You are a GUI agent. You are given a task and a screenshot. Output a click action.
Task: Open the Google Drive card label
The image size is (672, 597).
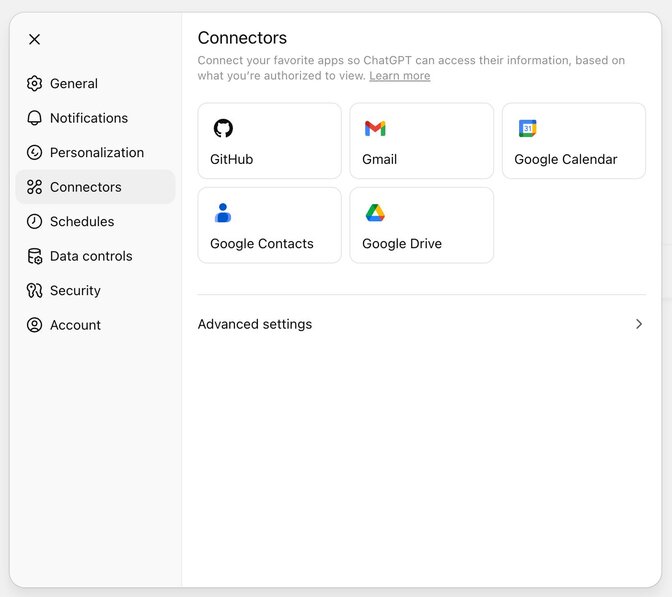click(x=402, y=244)
